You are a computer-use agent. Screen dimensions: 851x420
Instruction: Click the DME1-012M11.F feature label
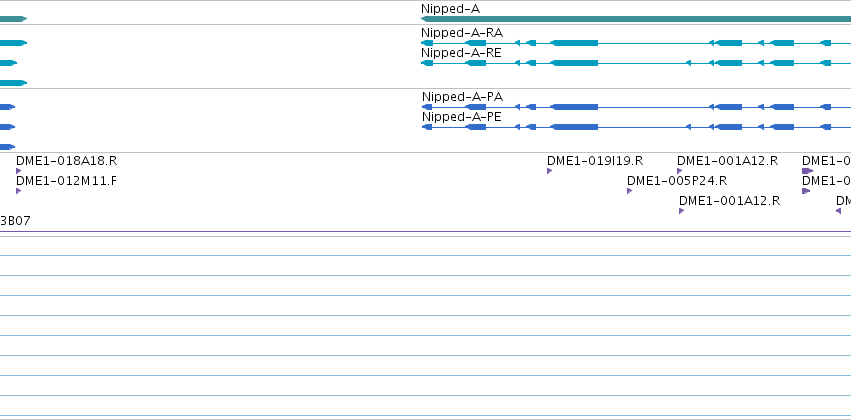coord(66,181)
